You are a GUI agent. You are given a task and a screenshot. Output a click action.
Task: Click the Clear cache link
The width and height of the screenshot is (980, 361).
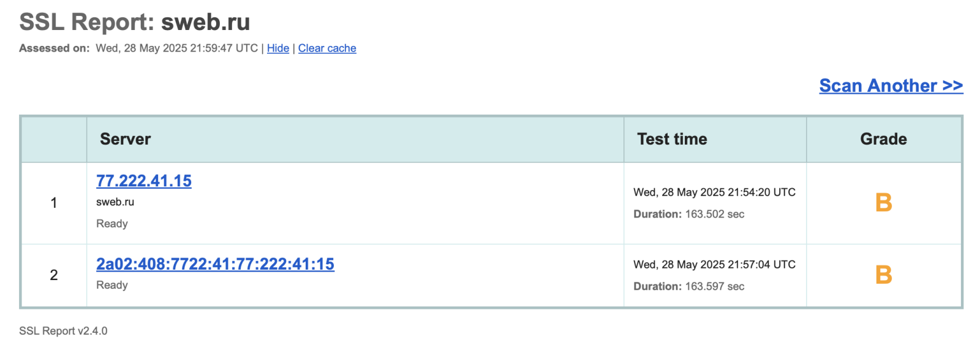[326, 48]
